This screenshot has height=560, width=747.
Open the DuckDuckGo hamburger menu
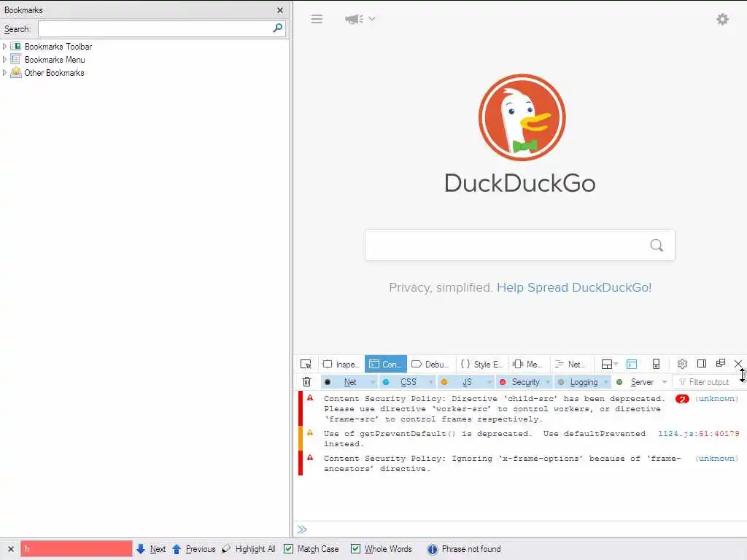pos(317,19)
